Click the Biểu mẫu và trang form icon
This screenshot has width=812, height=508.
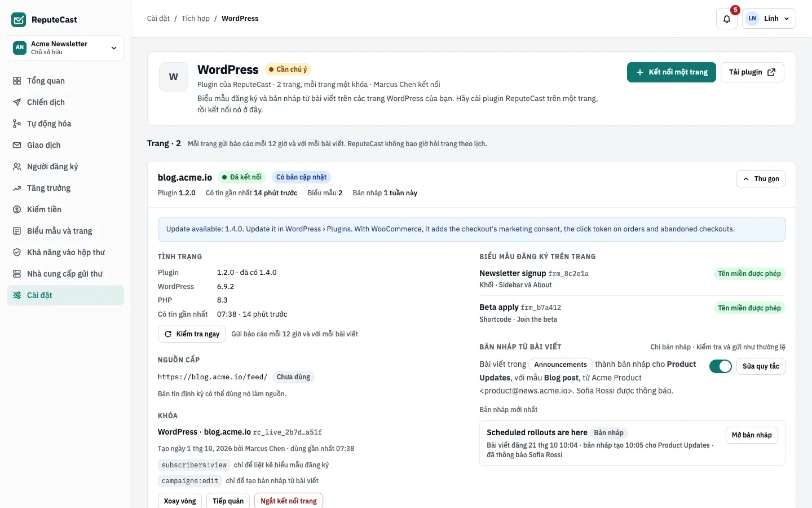[x=17, y=231]
